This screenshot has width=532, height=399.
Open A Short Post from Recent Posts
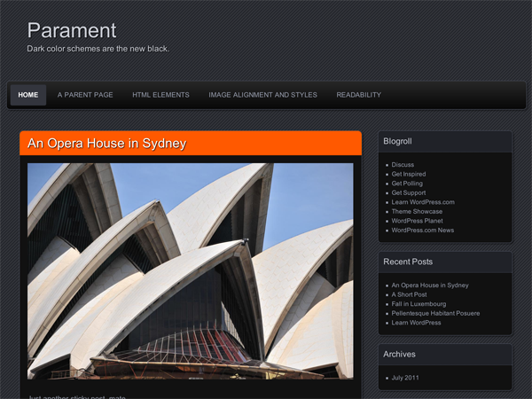coord(410,294)
